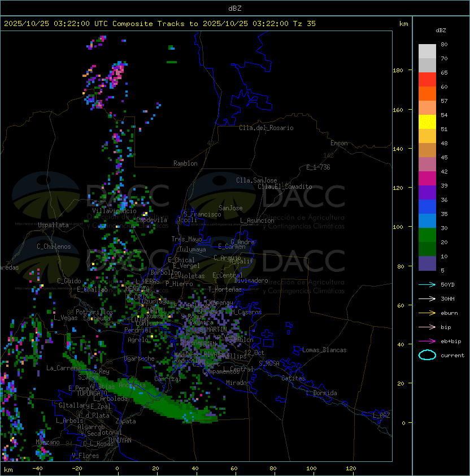Image resolution: width=470 pixels, height=476 pixels.
Task: Click the yellow eburn arrow legend icon
Action: [x=427, y=313]
